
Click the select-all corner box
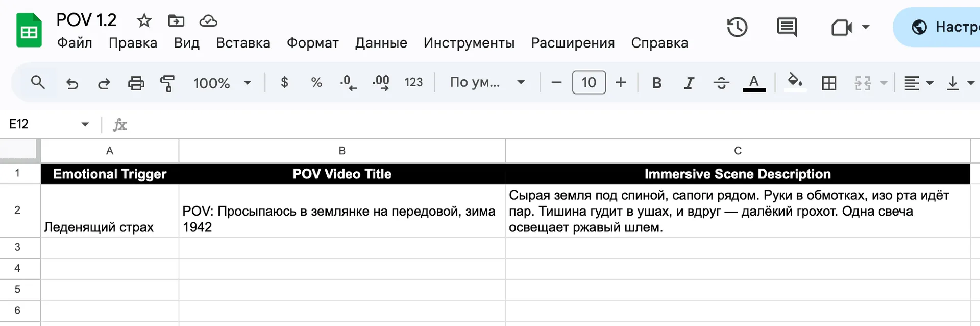click(x=20, y=151)
